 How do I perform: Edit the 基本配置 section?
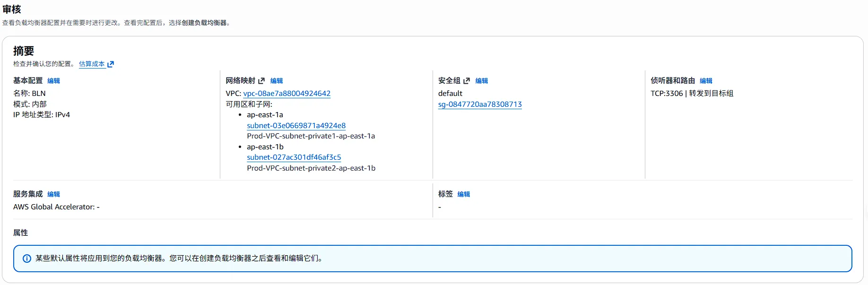[53, 81]
